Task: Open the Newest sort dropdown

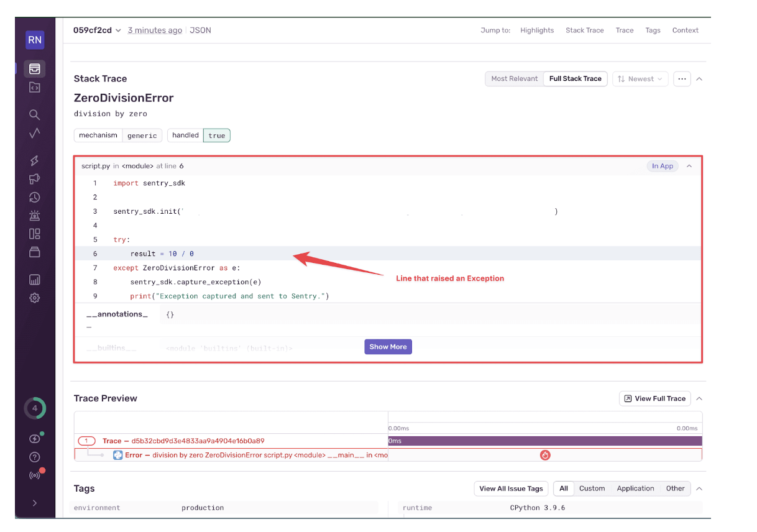Action: coord(640,78)
